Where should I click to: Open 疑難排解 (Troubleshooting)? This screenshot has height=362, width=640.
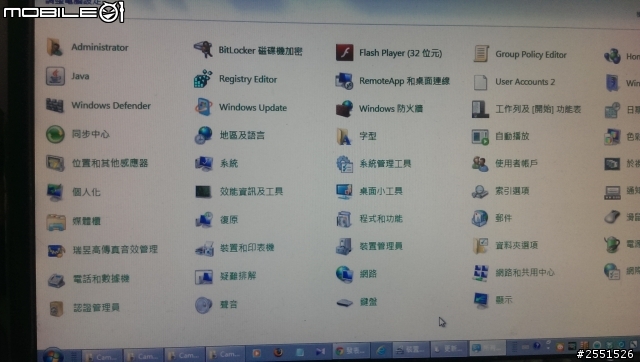pyautogui.click(x=225, y=276)
